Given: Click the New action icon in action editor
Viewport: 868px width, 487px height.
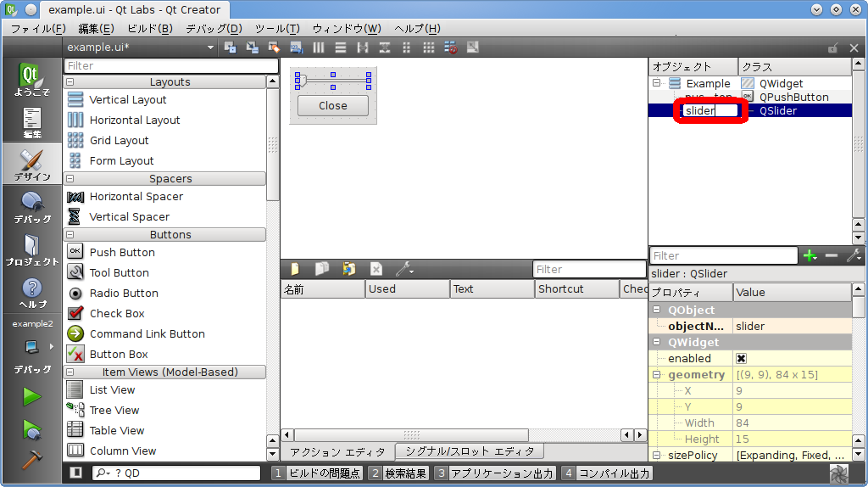Looking at the screenshot, I should (x=294, y=269).
